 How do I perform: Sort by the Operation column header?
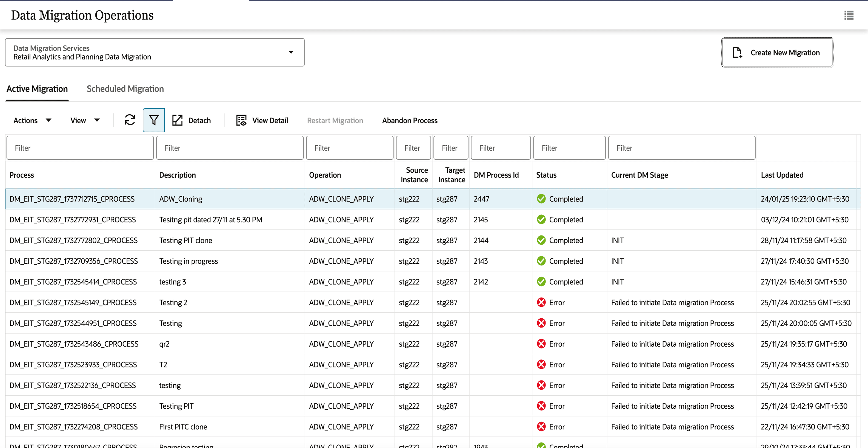[x=325, y=175]
